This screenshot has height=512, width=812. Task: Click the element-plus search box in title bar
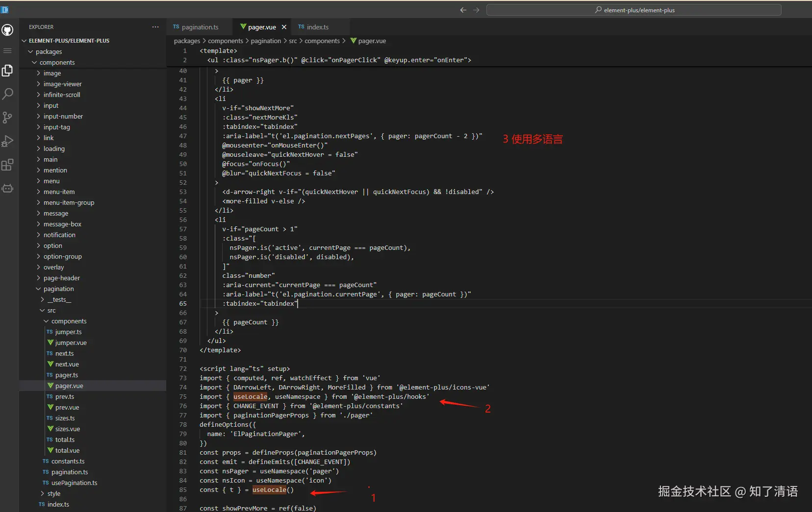click(x=634, y=10)
